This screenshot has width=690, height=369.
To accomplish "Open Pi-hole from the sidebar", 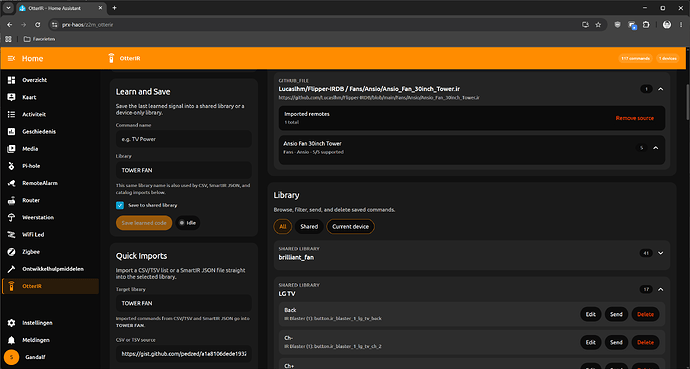I will pos(50,166).
